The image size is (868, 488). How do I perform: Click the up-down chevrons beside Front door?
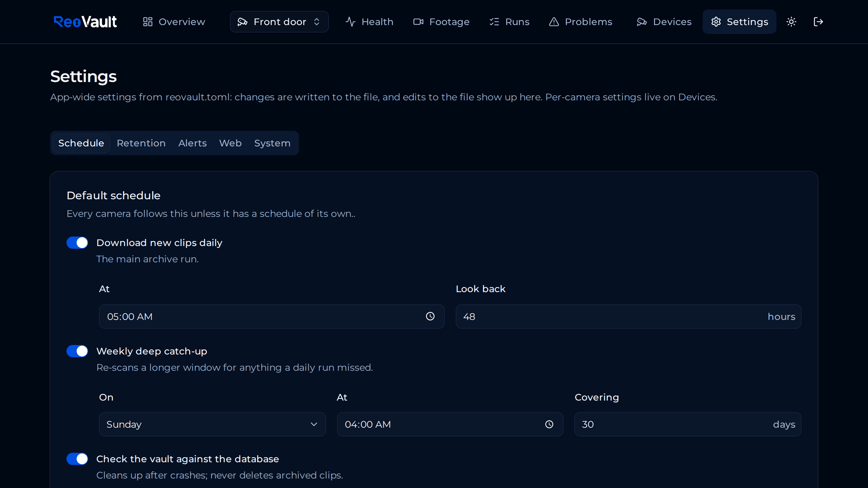tap(317, 22)
